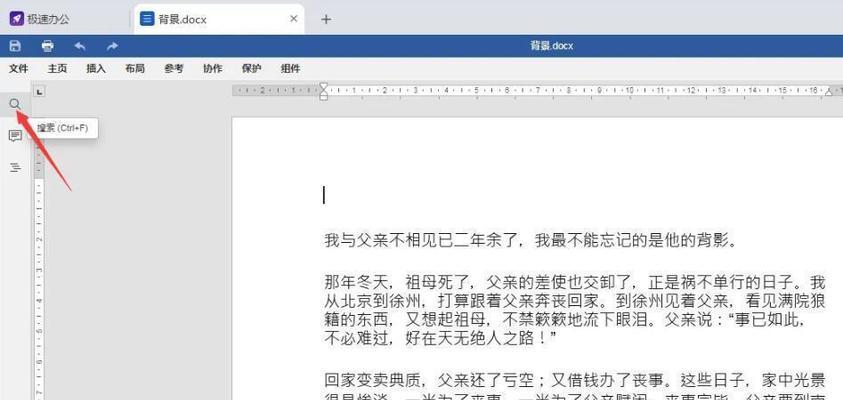Screen dimensions: 843x400
Task: Click the Save icon in the toolbar
Action: (16, 46)
